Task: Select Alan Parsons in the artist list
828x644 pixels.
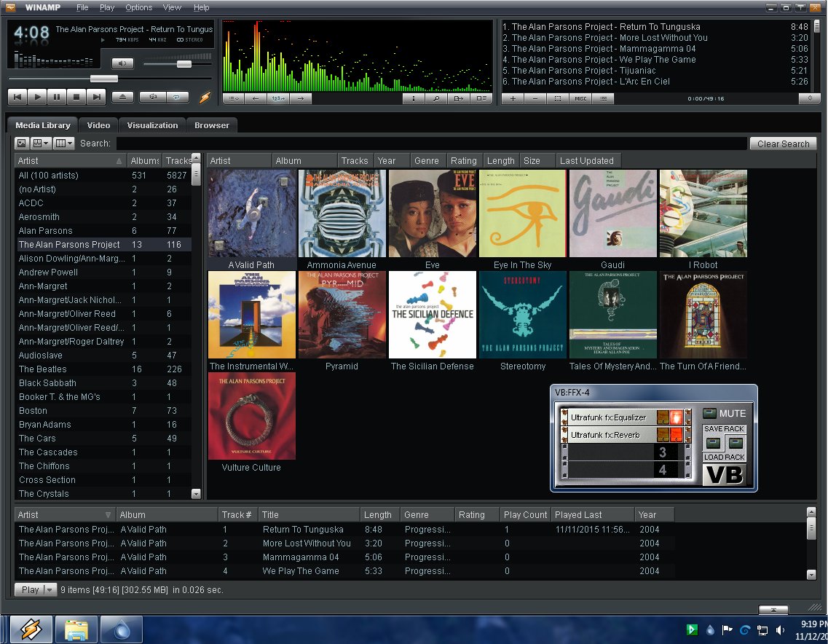Action: click(103, 231)
